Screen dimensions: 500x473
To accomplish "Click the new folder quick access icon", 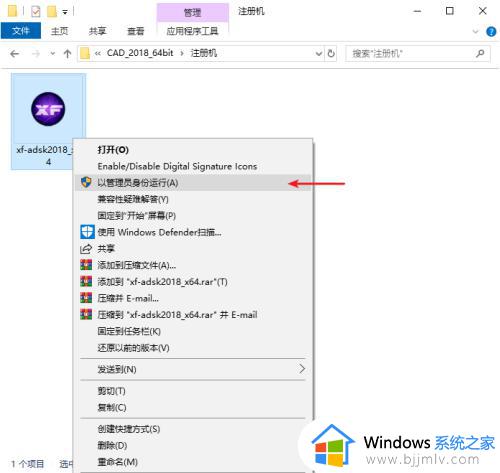I will tap(52, 12).
